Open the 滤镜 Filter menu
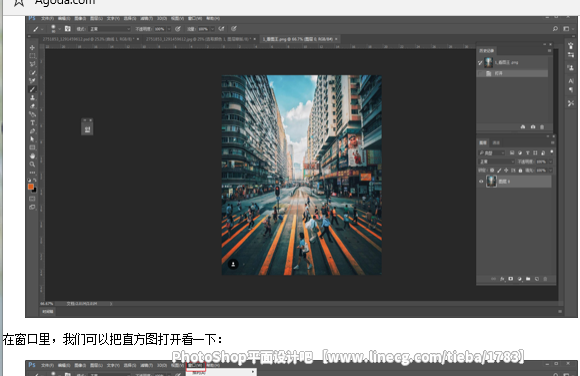The width and height of the screenshot is (580, 376). pyautogui.click(x=146, y=18)
